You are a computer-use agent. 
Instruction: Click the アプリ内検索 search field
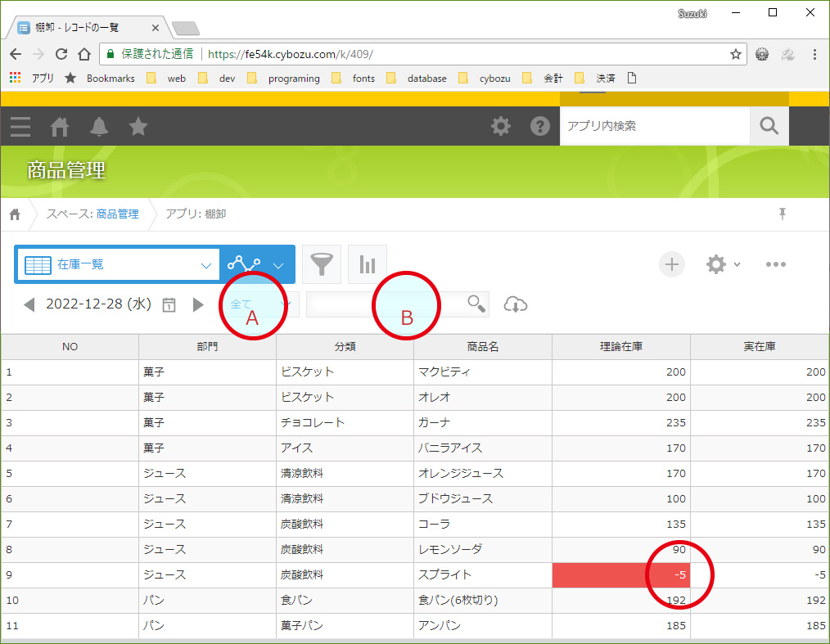click(655, 126)
